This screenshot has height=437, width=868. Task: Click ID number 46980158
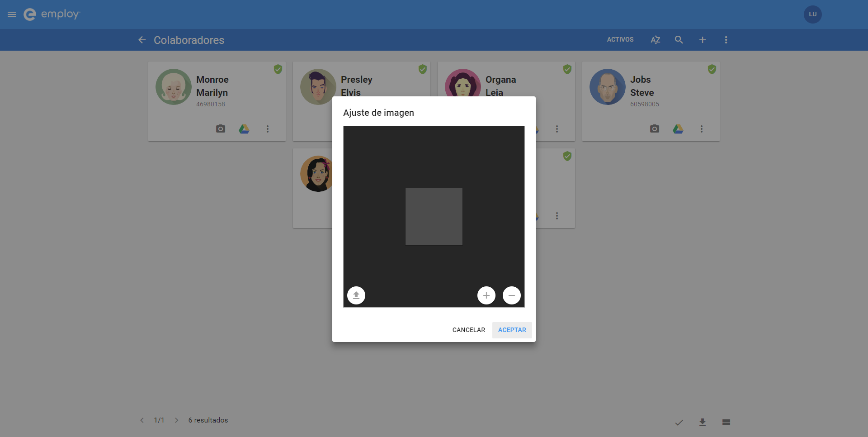(x=211, y=104)
